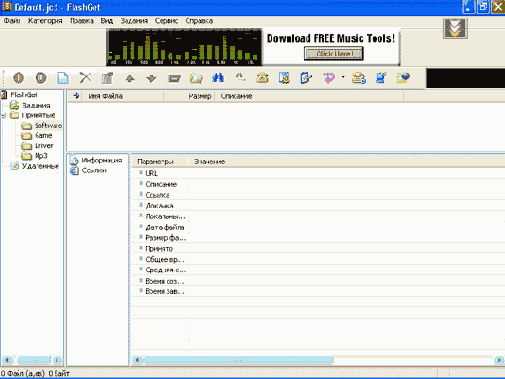Click the pink heart toolbar icon
Viewport: 505px width, 379px height.
(329, 78)
